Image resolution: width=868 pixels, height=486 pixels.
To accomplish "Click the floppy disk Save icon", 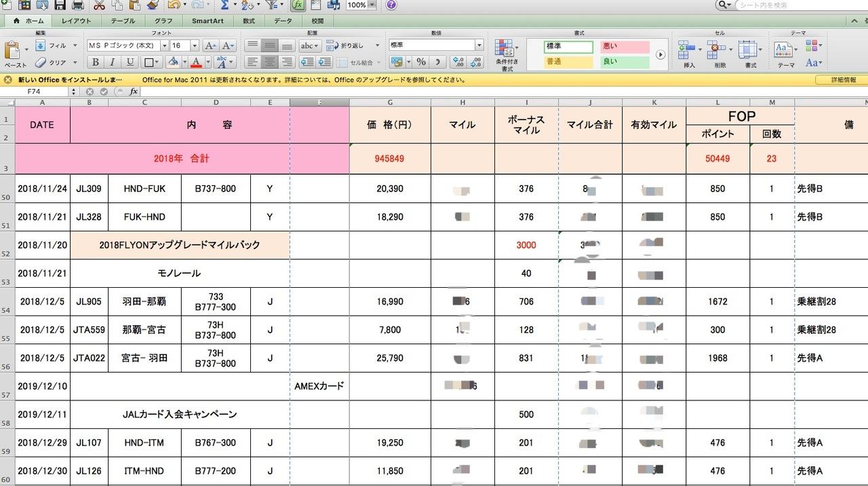I will point(60,5).
